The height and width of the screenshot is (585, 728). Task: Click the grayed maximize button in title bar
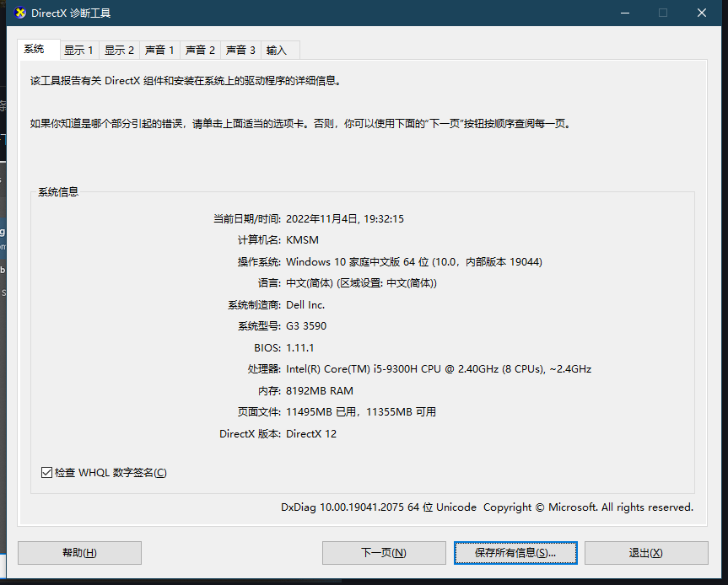pos(663,13)
